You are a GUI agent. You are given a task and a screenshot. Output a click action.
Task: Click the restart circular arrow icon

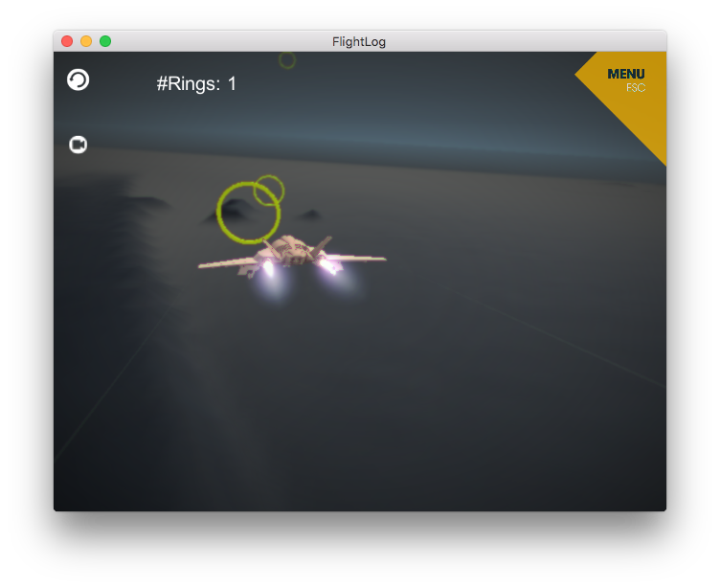(x=79, y=79)
